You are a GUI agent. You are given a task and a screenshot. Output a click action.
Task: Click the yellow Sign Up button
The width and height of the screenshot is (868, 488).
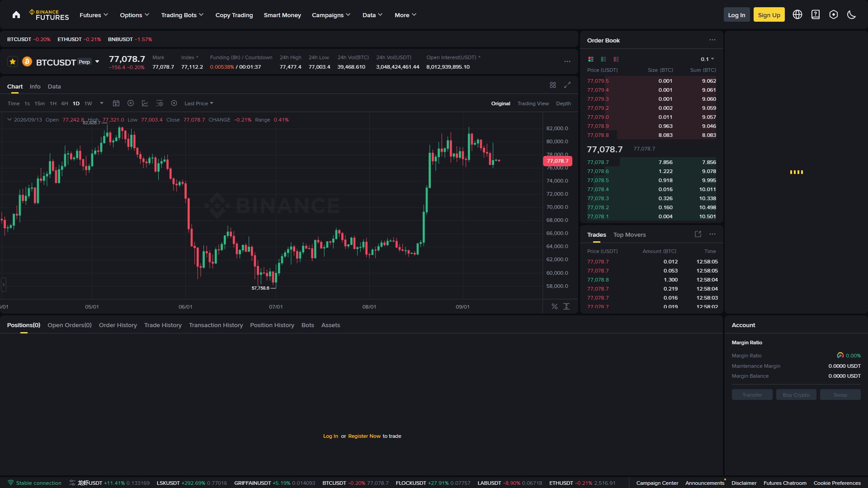769,15
